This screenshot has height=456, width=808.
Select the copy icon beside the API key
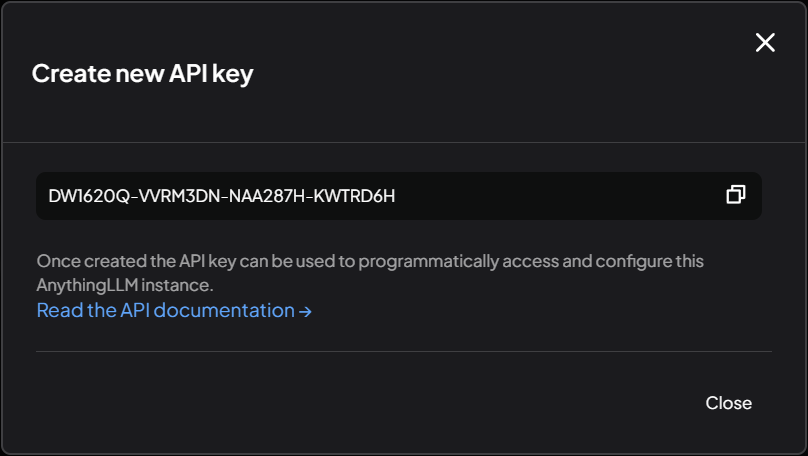tap(735, 195)
